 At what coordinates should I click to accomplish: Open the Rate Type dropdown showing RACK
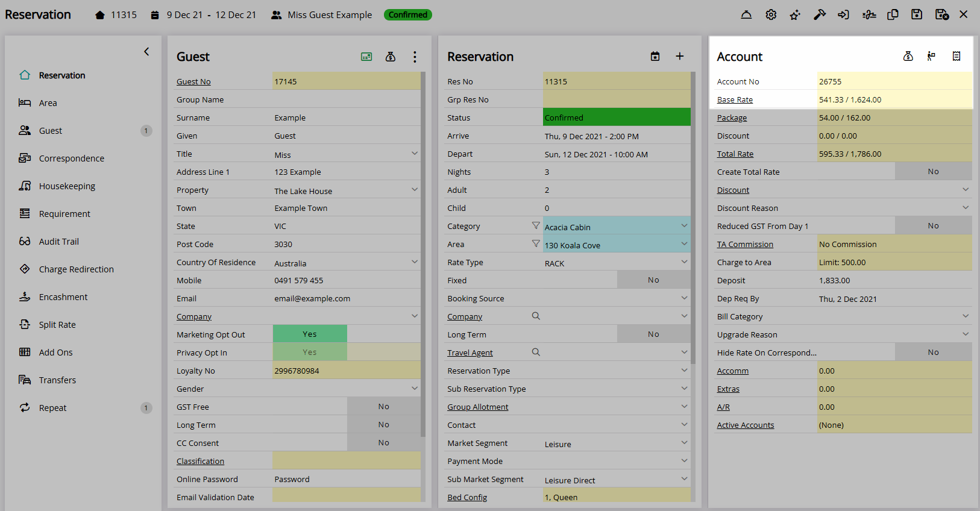tap(617, 262)
